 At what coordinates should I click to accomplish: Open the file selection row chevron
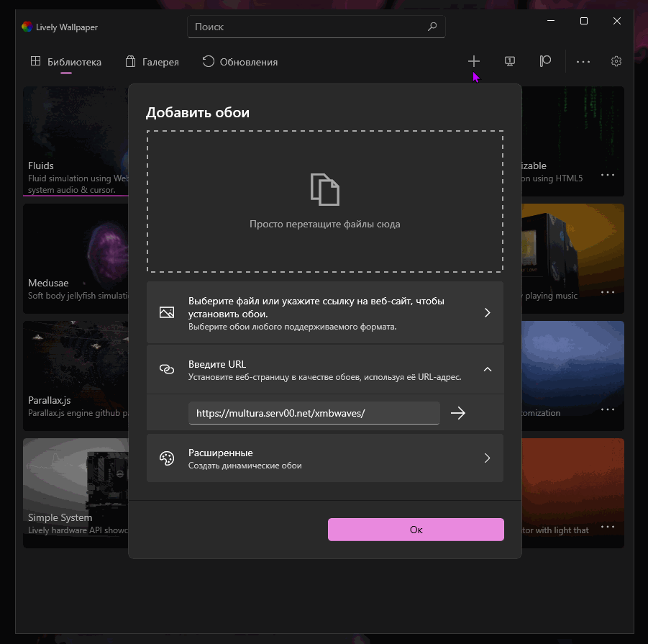point(487,313)
